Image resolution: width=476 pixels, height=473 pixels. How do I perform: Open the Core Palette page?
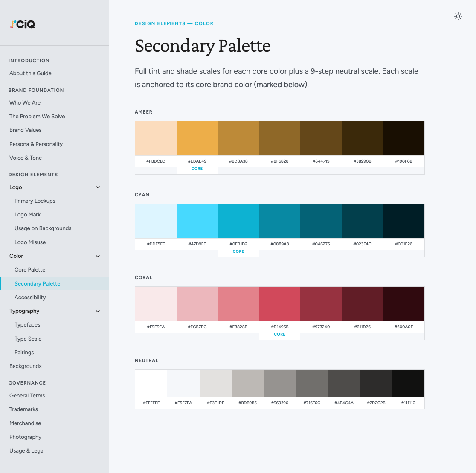pyautogui.click(x=30, y=269)
